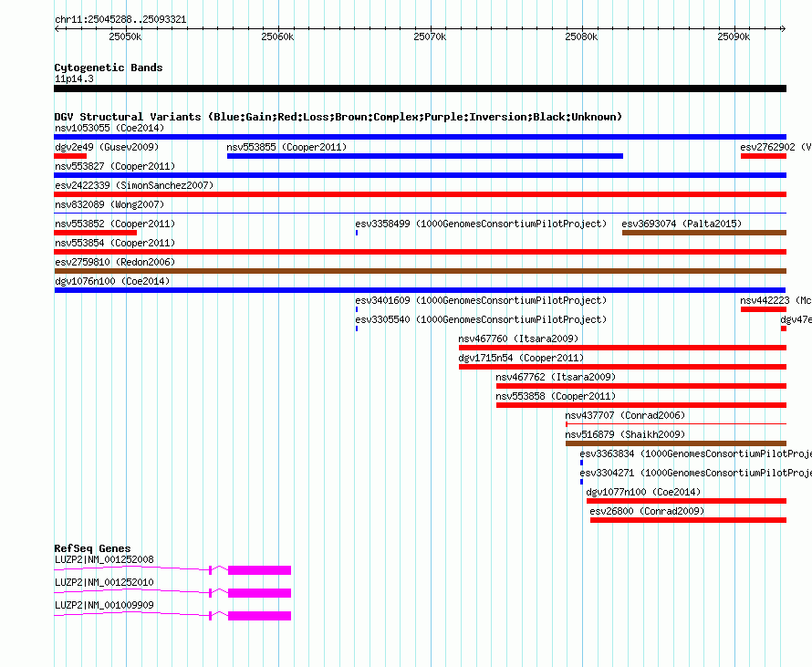Image resolution: width=812 pixels, height=667 pixels.
Task: Click the RefSeq Genes track title
Action: click(x=92, y=548)
